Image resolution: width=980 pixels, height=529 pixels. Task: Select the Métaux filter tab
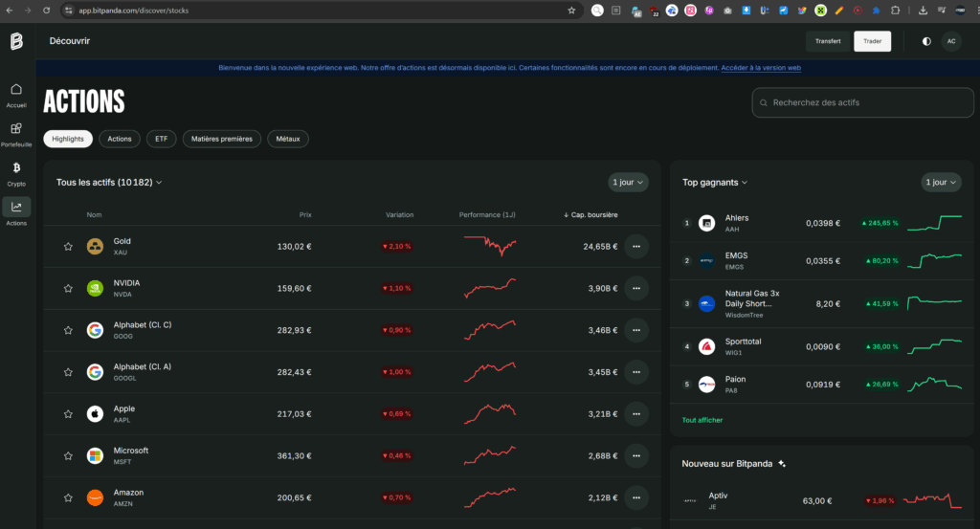click(x=287, y=139)
